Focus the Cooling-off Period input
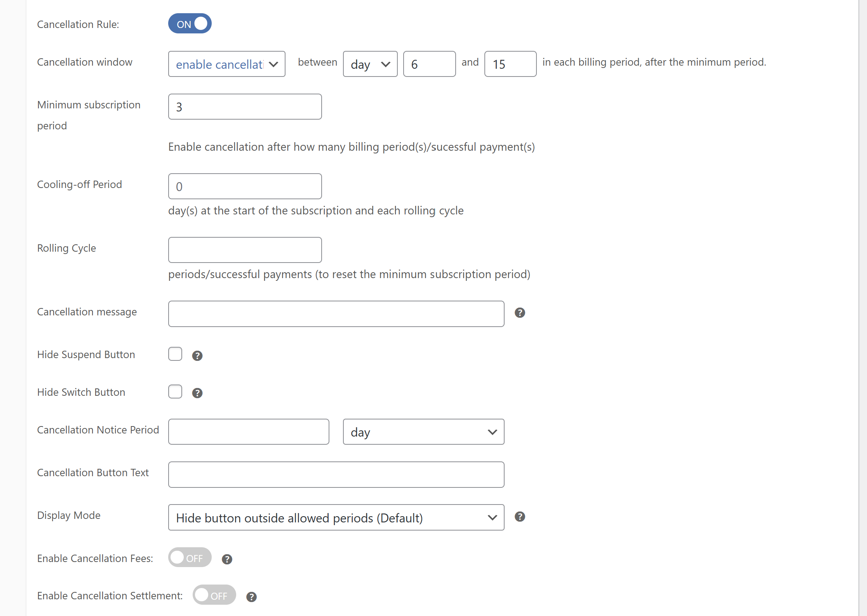867x616 pixels. click(x=245, y=186)
